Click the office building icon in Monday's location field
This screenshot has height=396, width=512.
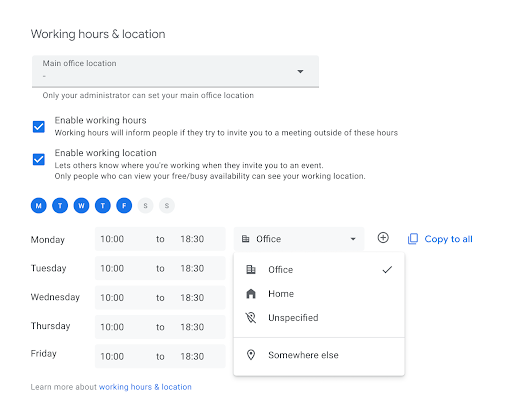246,239
